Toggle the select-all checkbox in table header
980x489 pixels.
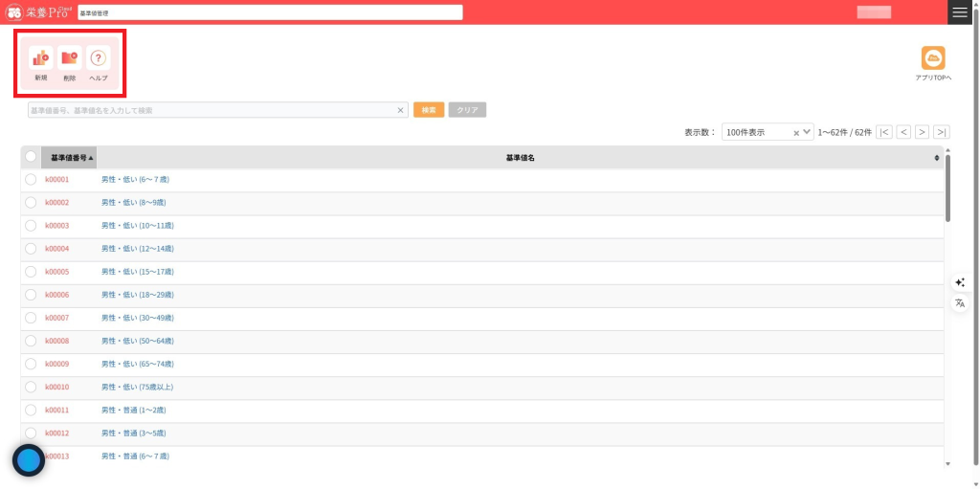[31, 157]
